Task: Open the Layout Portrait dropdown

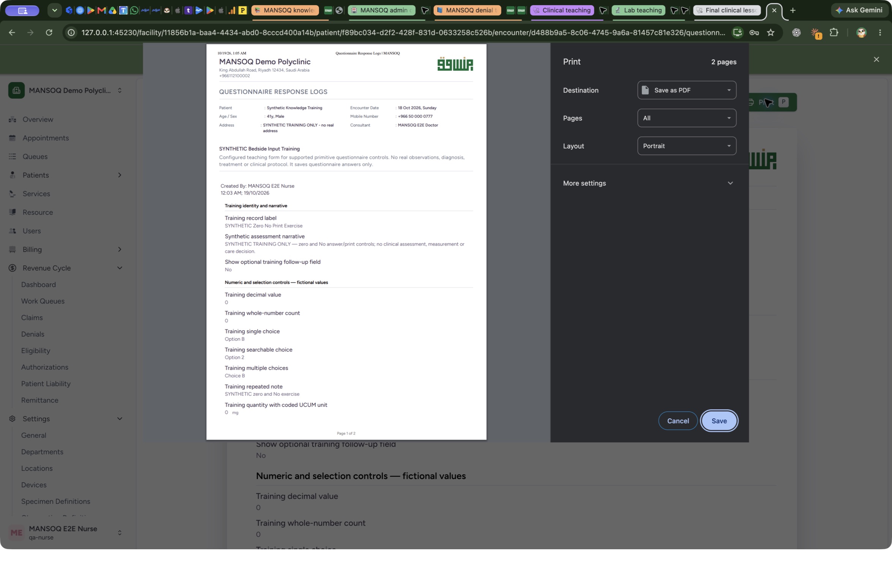Action: point(686,146)
